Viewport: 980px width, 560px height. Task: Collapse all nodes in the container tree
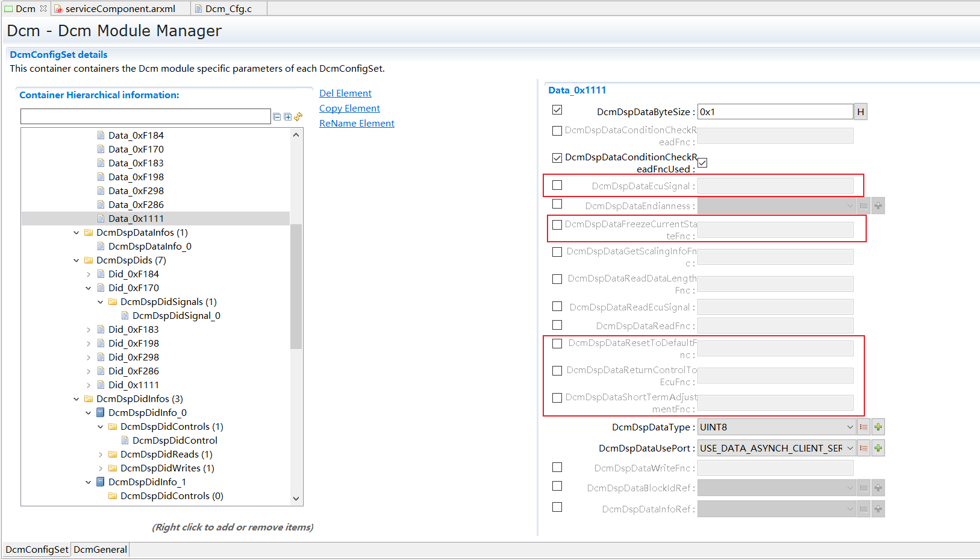coord(276,116)
